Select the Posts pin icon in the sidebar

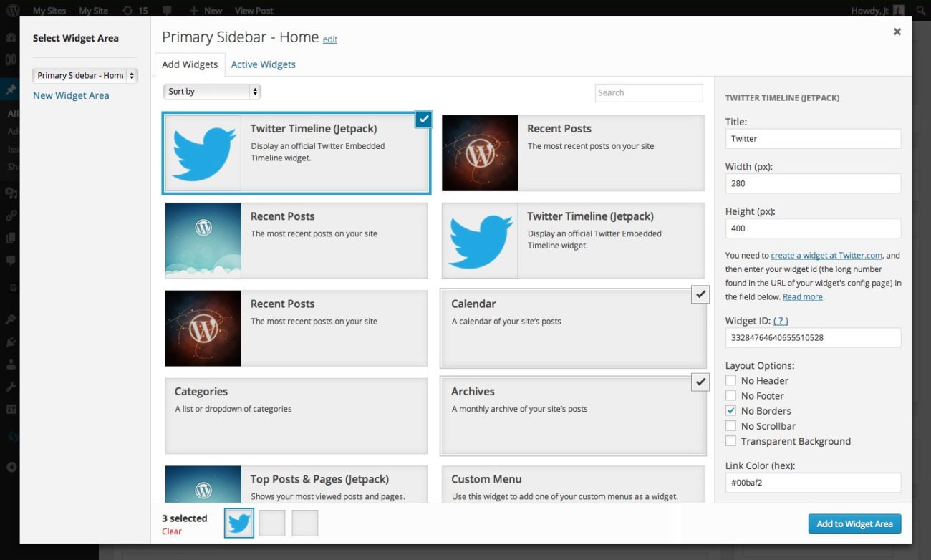point(11,89)
